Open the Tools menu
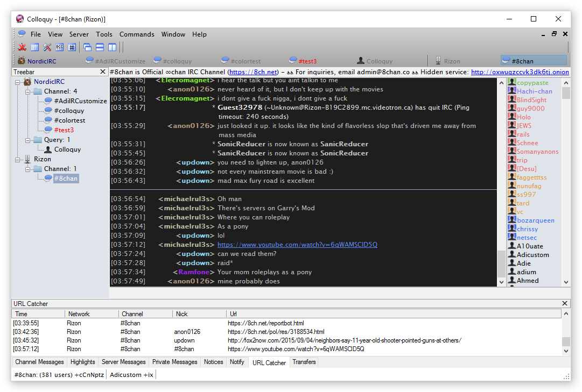The image size is (582, 392). [104, 34]
